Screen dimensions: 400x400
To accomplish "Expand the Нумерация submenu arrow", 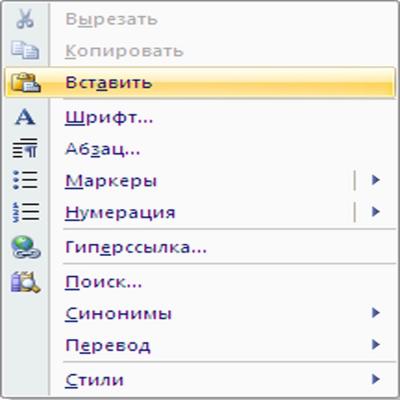I will point(376,211).
